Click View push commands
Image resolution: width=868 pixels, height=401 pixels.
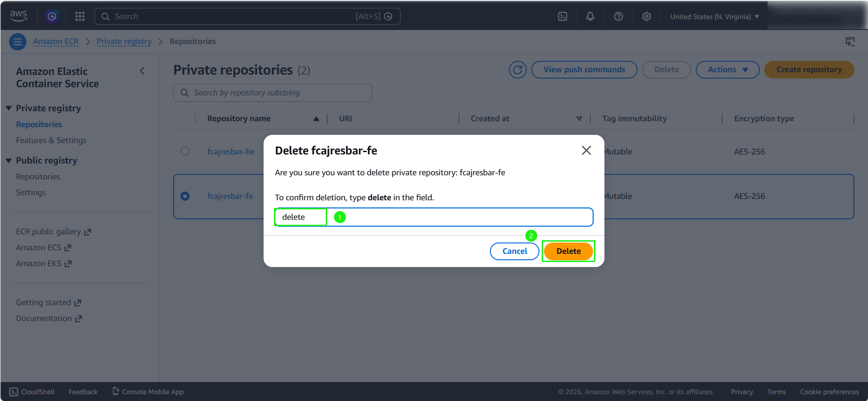click(584, 69)
